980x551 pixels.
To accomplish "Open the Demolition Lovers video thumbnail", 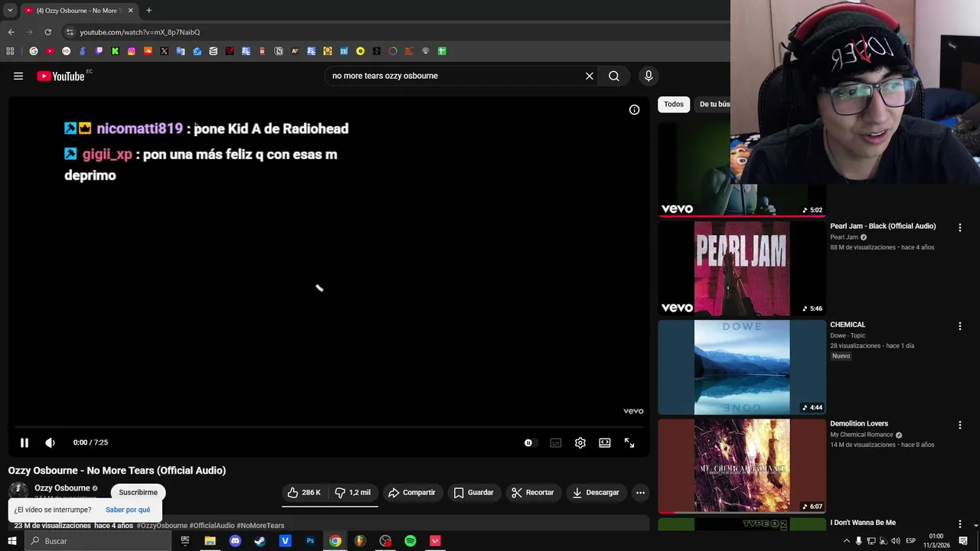I will [742, 465].
